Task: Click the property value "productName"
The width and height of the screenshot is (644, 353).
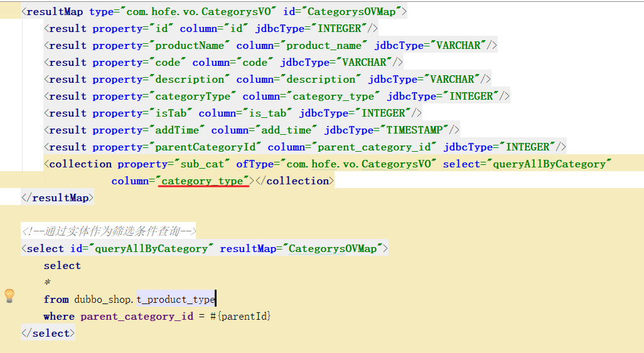Action: 190,46
